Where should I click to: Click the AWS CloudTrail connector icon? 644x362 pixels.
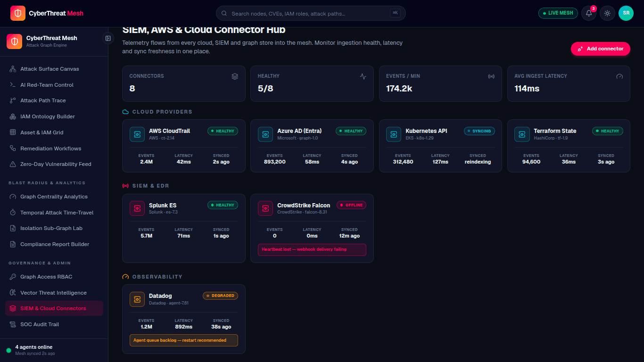[137, 134]
